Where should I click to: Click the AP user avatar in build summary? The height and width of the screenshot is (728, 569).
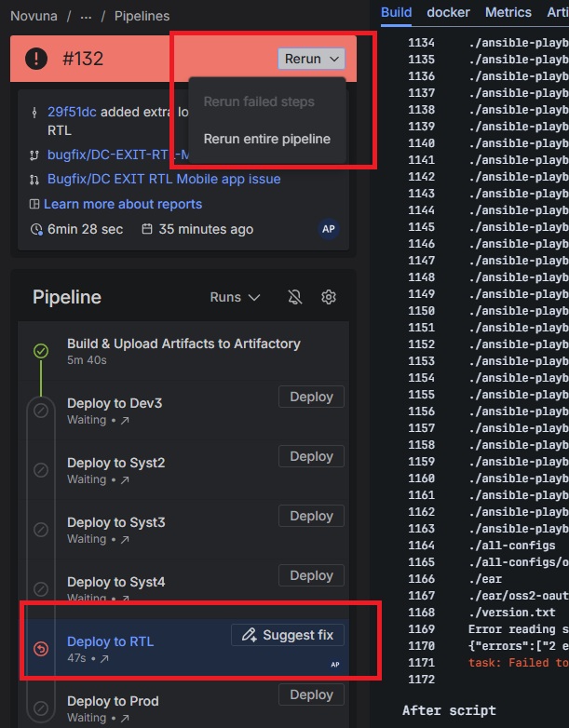pyautogui.click(x=329, y=229)
